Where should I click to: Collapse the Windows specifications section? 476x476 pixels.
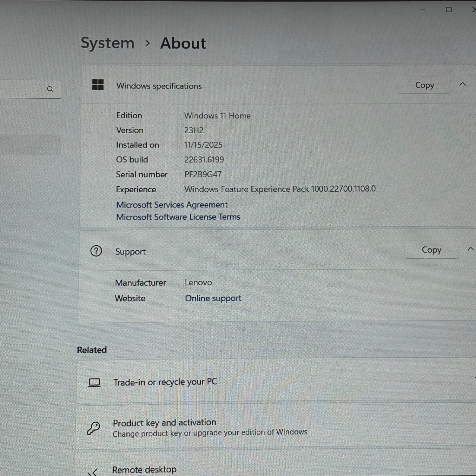(463, 84)
